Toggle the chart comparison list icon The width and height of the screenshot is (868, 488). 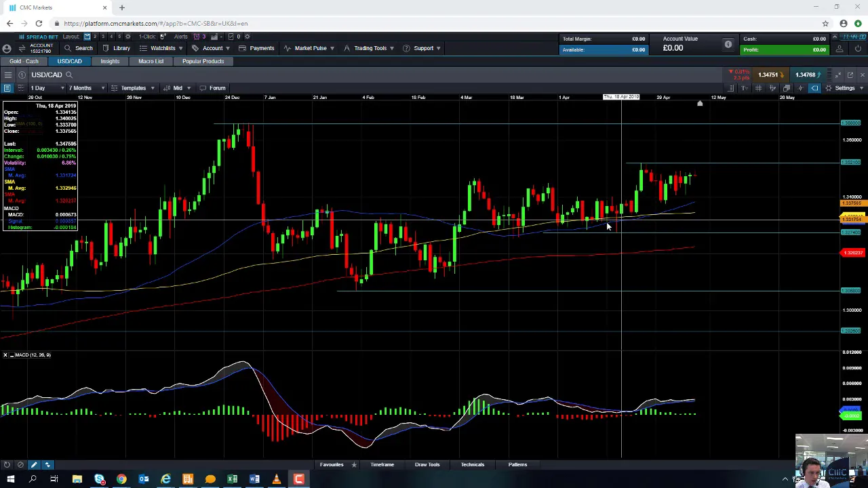coord(21,88)
